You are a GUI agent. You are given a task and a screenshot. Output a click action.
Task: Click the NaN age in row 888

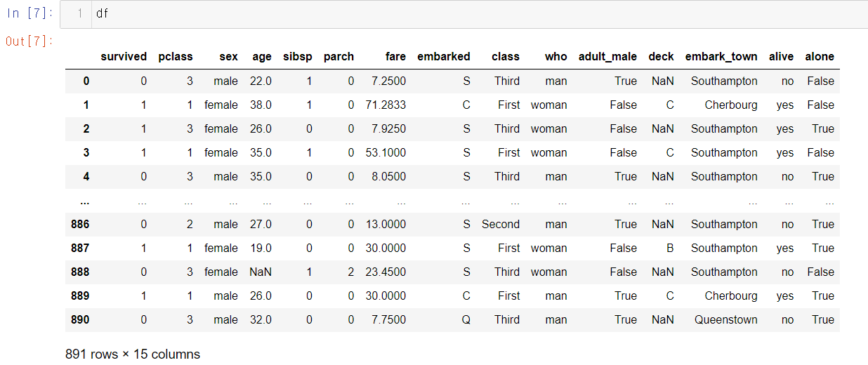tap(261, 272)
